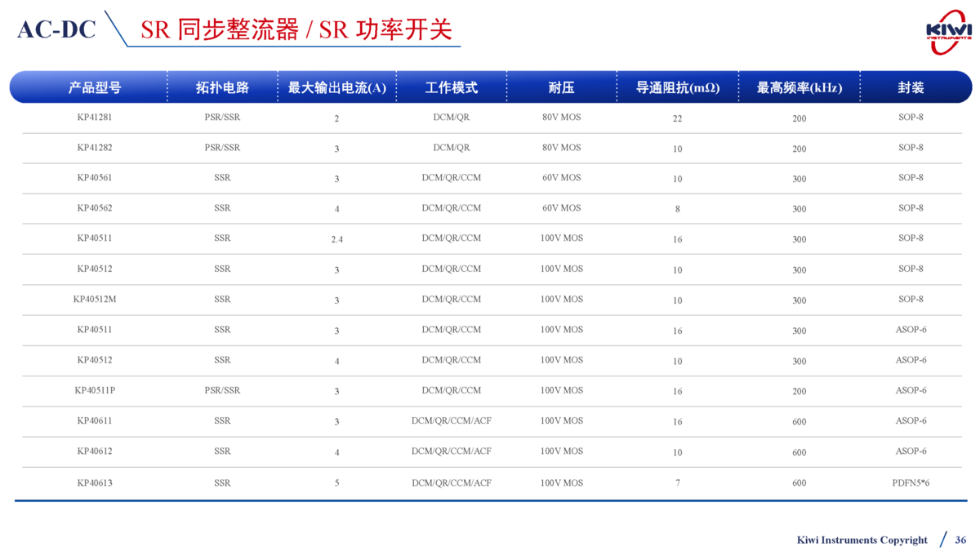Select the KP40512M product model cell

(x=95, y=299)
